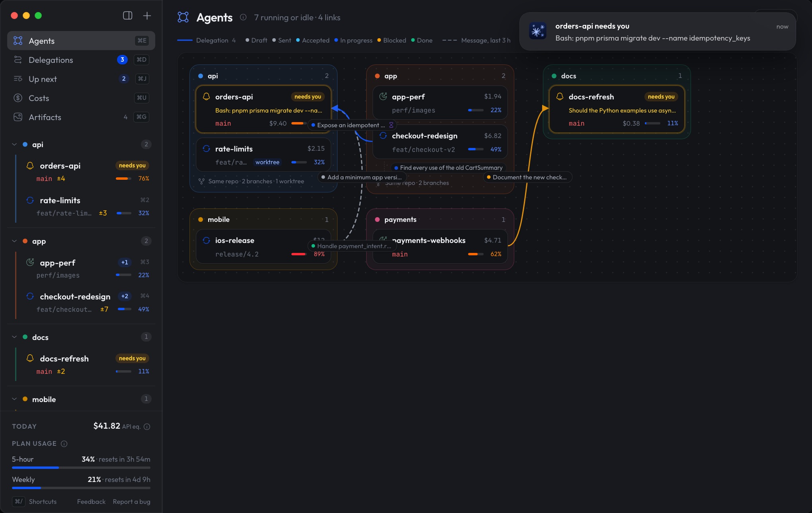Open Shortcuts at sidebar bottom

tap(43, 501)
